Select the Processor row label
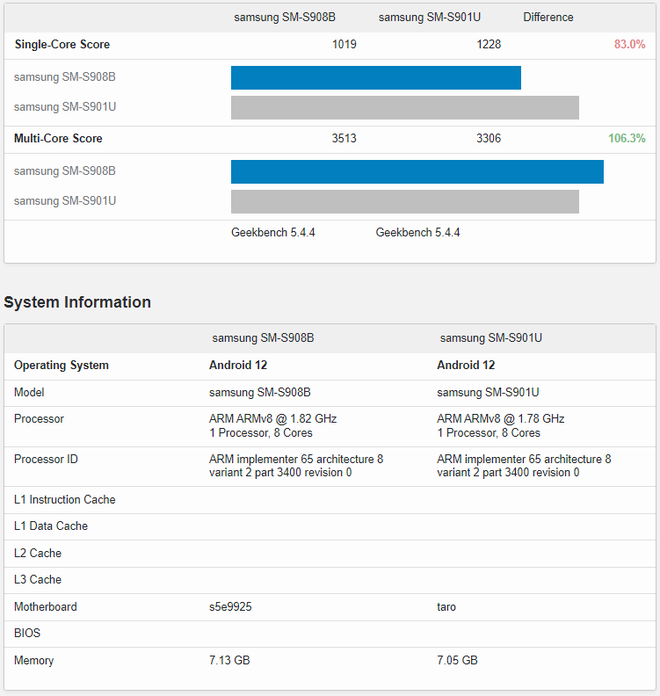Image resolution: width=660 pixels, height=696 pixels. (x=39, y=419)
